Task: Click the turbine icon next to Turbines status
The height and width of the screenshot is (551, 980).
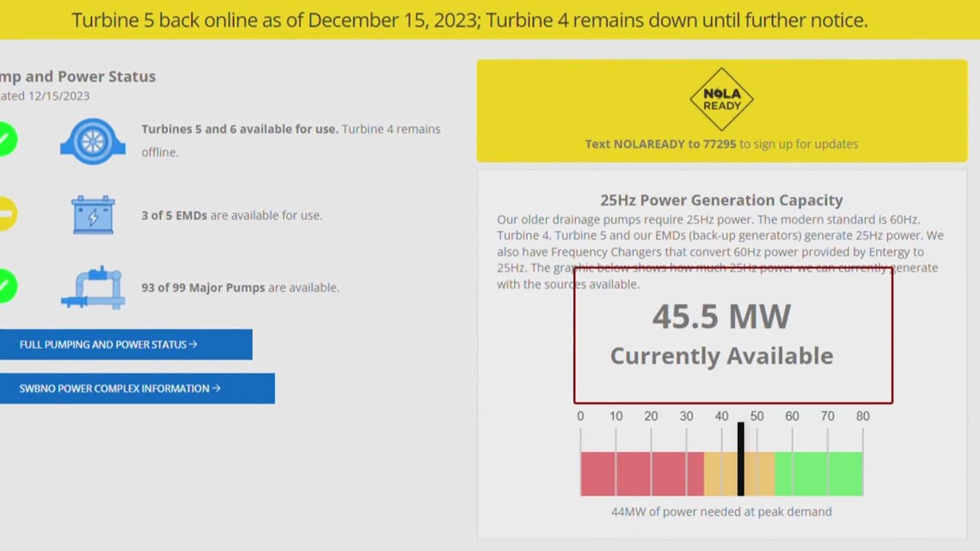Action: pos(92,140)
